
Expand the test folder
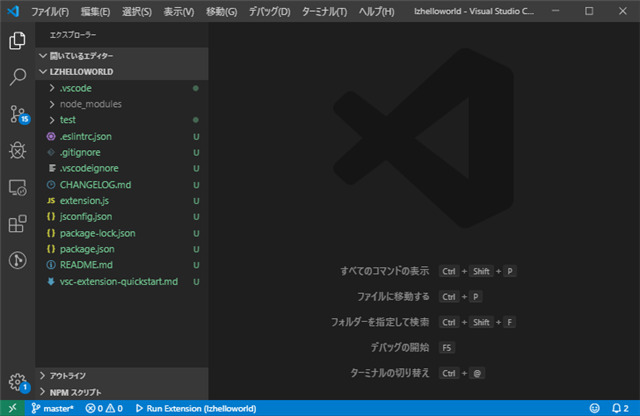tap(122, 120)
